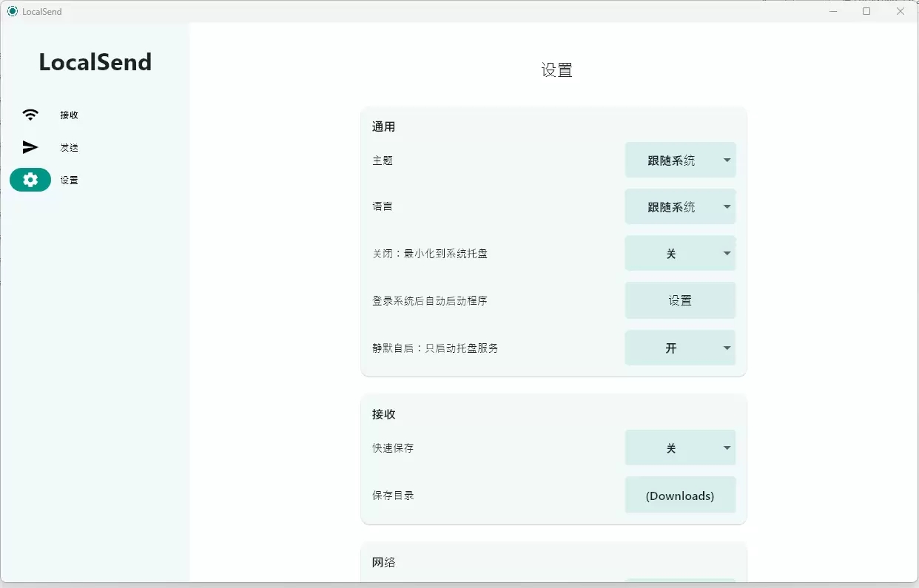Click the LocalSend heading in the sidebar
This screenshot has width=919, height=588.
point(95,62)
